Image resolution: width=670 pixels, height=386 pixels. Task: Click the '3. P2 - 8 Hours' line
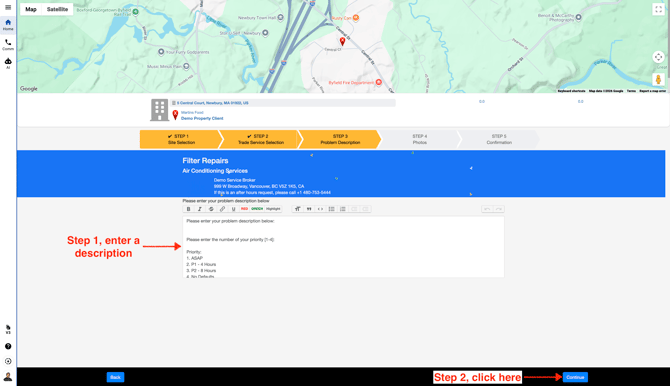[x=201, y=271]
